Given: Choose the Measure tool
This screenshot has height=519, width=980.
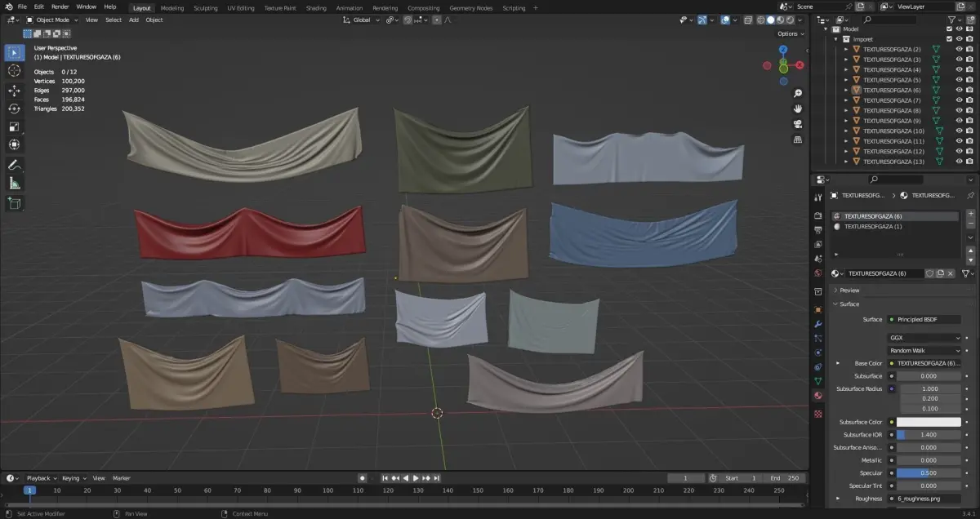Looking at the screenshot, I should point(15,184).
